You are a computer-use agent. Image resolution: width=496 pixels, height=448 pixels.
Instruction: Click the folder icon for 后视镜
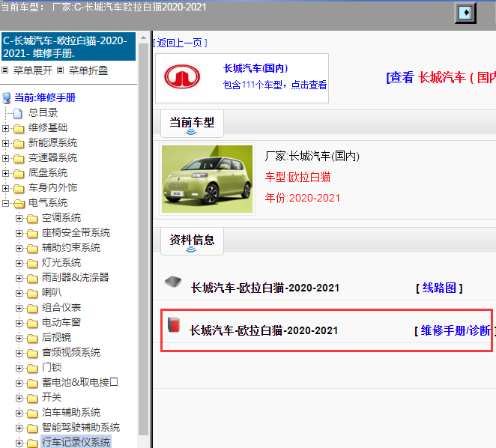point(32,338)
